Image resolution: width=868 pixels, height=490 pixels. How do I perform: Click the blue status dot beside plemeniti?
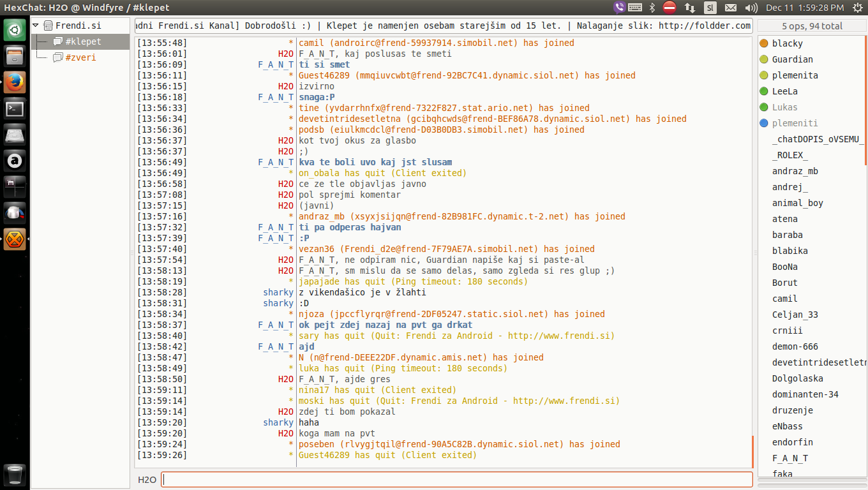tap(764, 123)
